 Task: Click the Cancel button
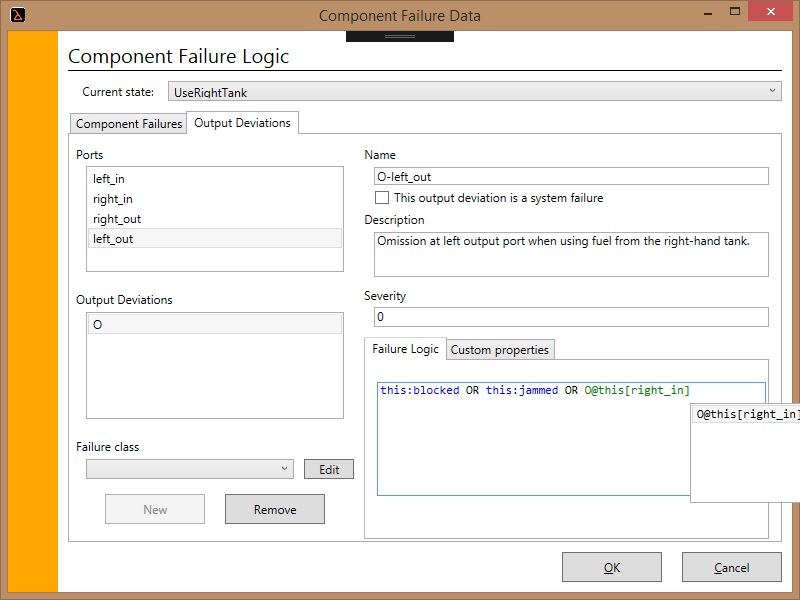click(x=732, y=567)
